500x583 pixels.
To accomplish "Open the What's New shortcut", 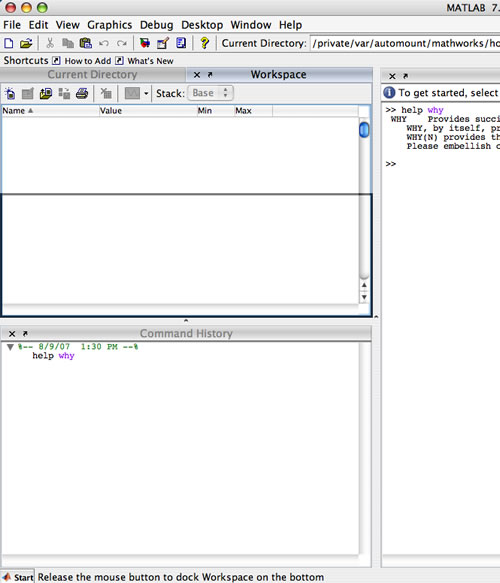I will tap(145, 61).
